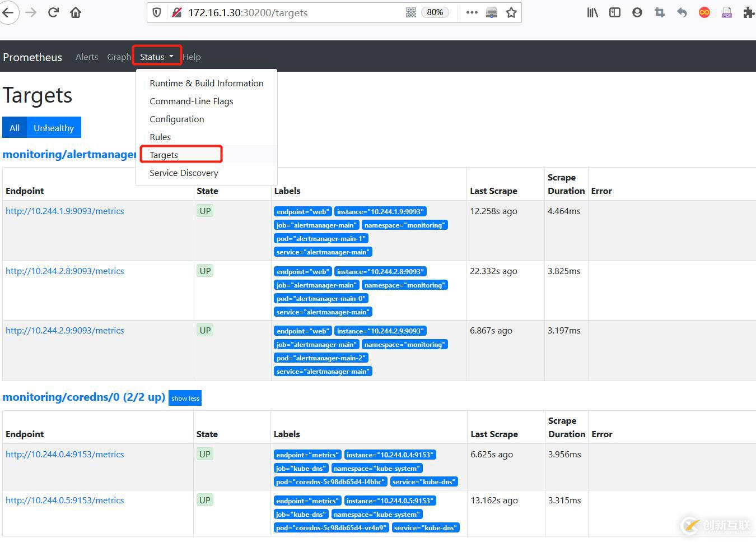Select Command-Line Flags menu entry
Image resolution: width=756 pixels, height=542 pixels.
tap(206, 101)
